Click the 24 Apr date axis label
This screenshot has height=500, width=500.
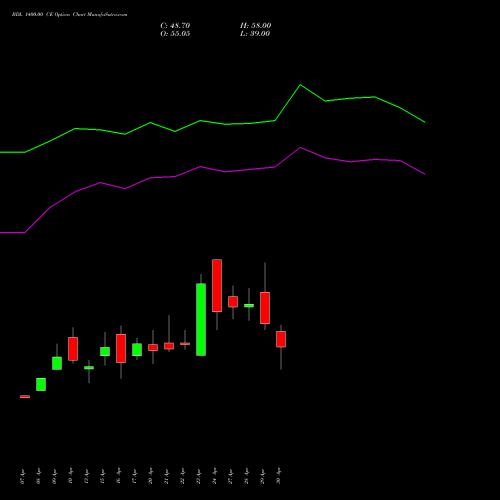pyautogui.click(x=215, y=476)
